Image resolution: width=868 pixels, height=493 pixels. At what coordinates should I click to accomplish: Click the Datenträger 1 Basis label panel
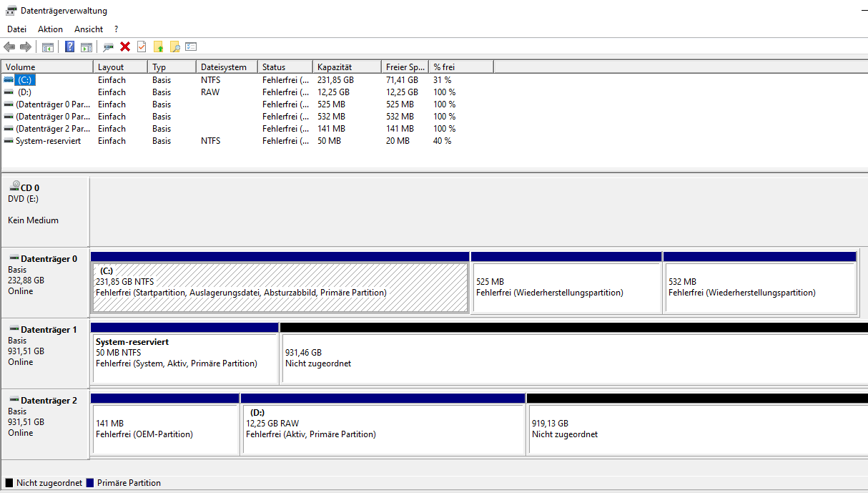[45, 353]
